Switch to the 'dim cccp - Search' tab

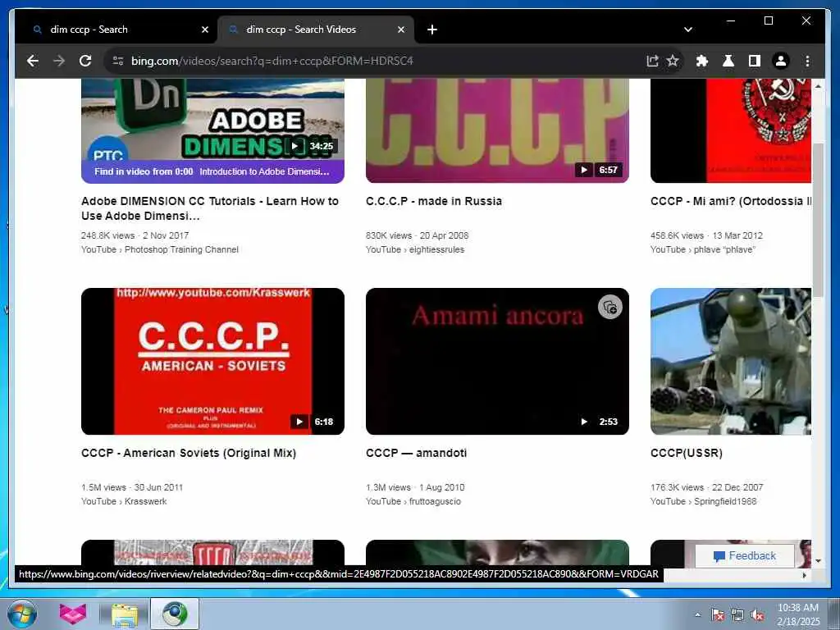(x=116, y=30)
